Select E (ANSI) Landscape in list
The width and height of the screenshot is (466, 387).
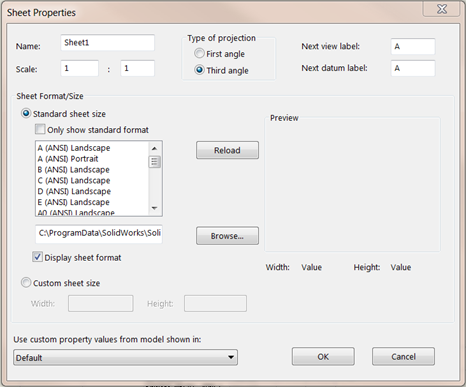[74, 202]
